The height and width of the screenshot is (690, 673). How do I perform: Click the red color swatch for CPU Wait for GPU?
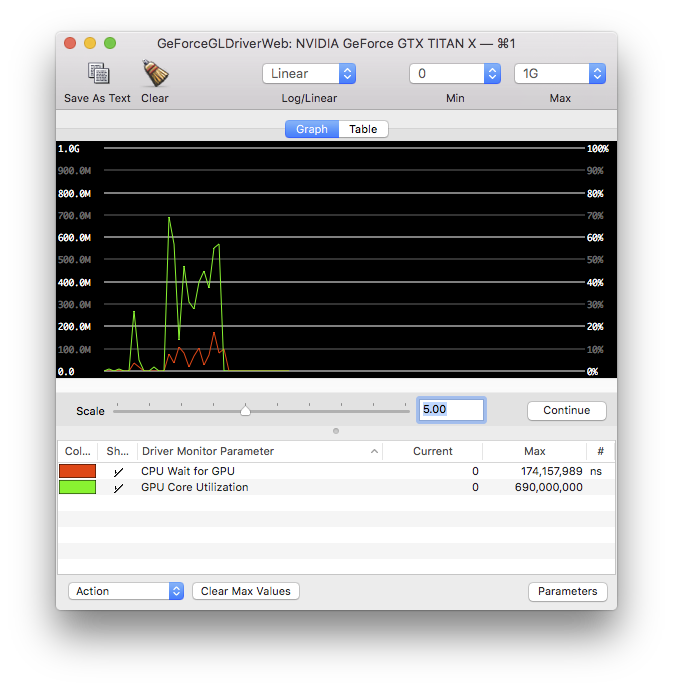point(77,471)
